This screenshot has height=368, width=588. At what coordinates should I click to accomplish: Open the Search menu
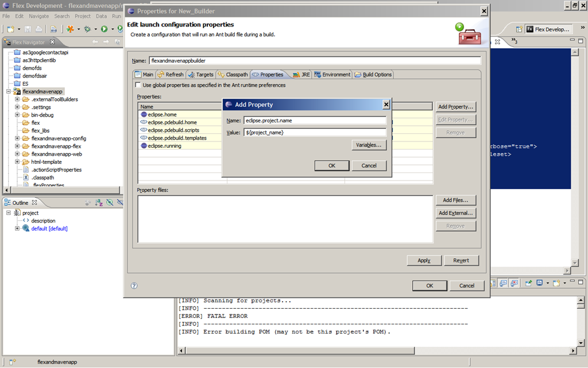point(62,16)
